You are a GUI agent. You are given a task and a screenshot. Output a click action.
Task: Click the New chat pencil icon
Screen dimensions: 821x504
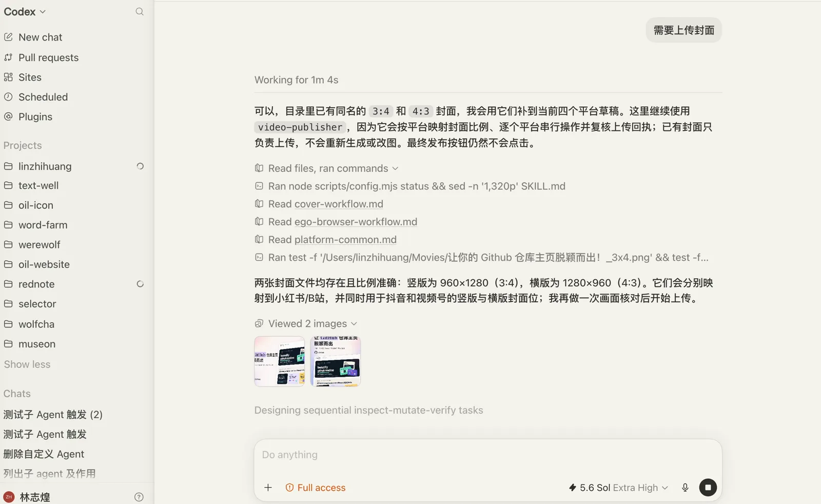tap(8, 37)
